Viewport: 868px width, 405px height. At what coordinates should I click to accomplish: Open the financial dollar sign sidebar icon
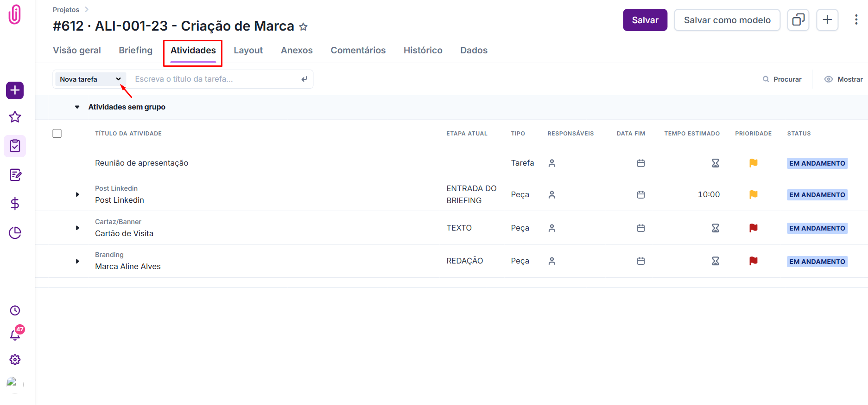(x=15, y=204)
